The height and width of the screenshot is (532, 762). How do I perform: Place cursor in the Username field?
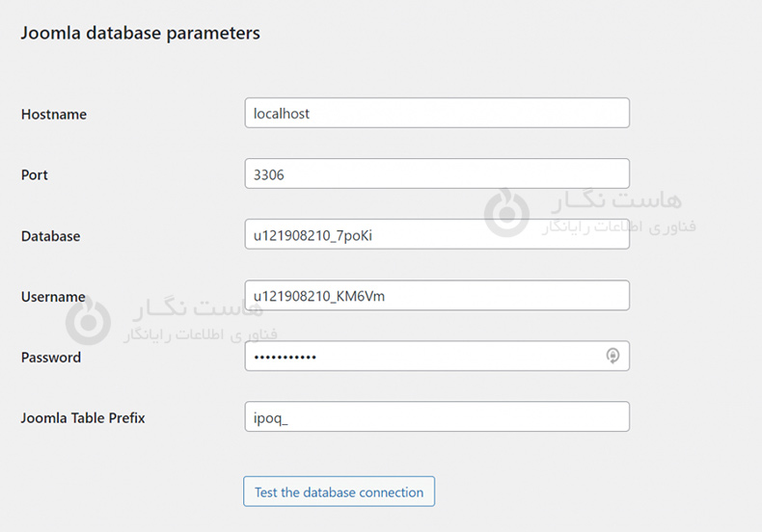click(x=436, y=295)
